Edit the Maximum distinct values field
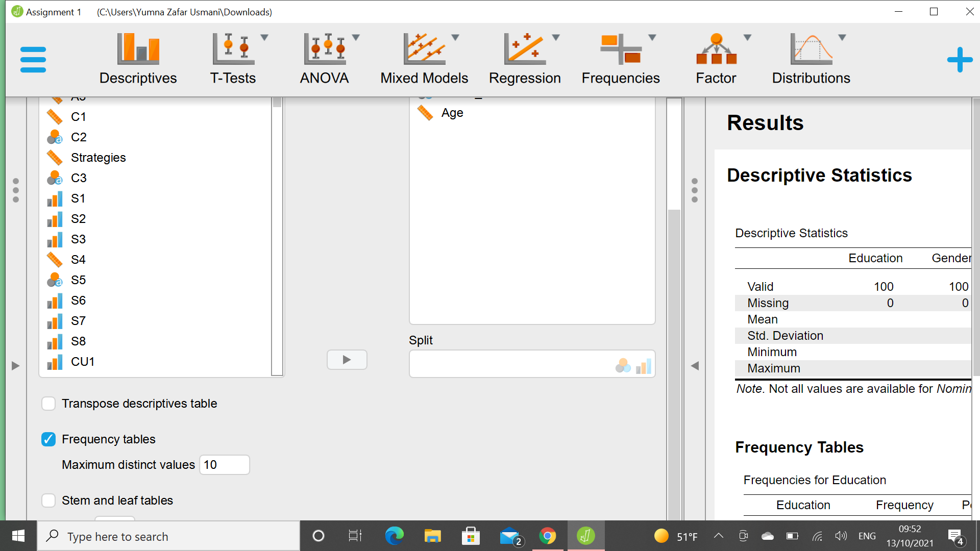The width and height of the screenshot is (980, 551). (224, 464)
